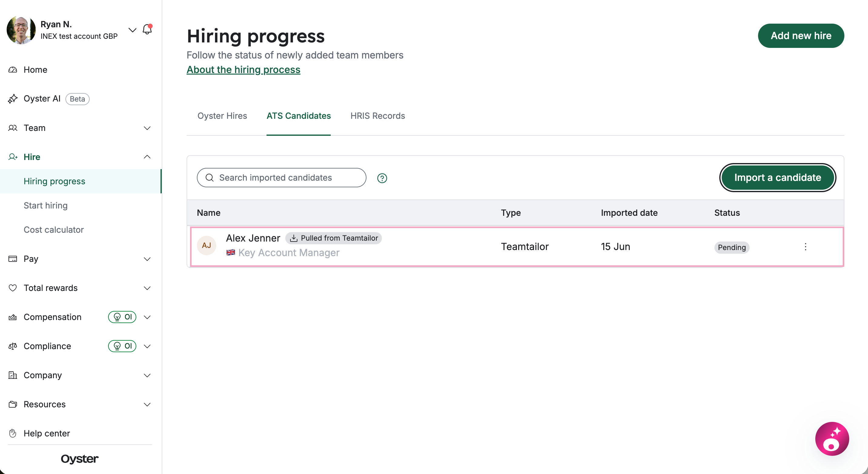
Task: Click the OI badge beside Compensation
Action: coord(122,317)
